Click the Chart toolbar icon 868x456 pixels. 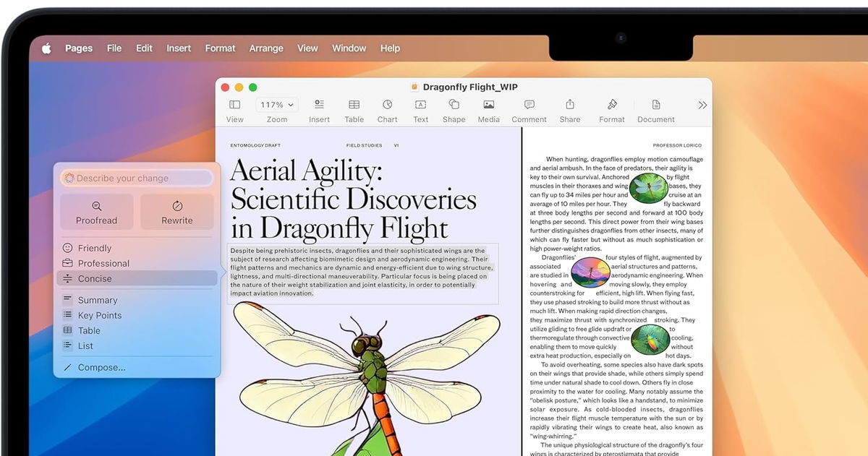(388, 105)
